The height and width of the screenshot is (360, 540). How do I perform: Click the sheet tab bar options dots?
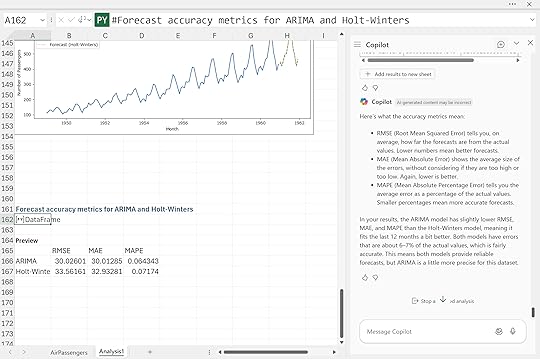coord(209,352)
